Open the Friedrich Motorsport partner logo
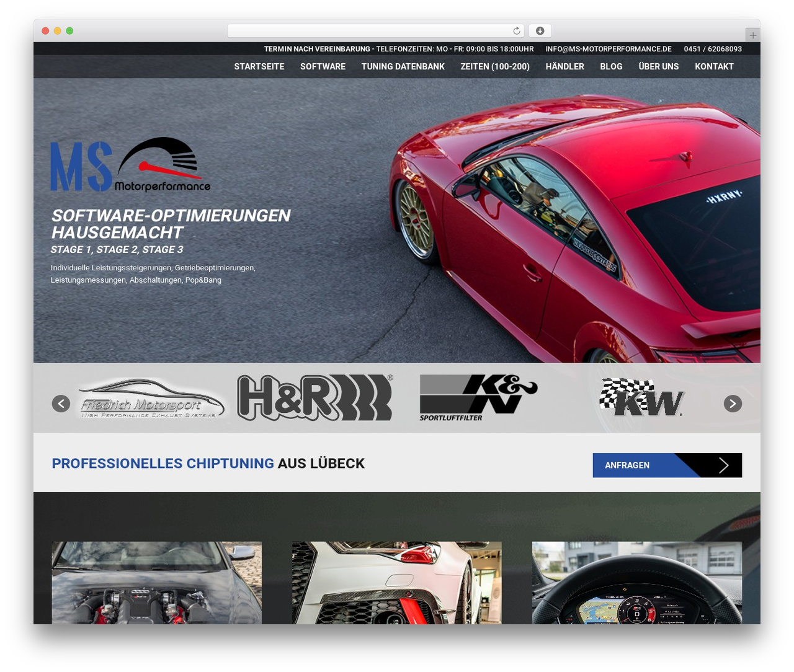This screenshot has width=794, height=672. point(152,399)
